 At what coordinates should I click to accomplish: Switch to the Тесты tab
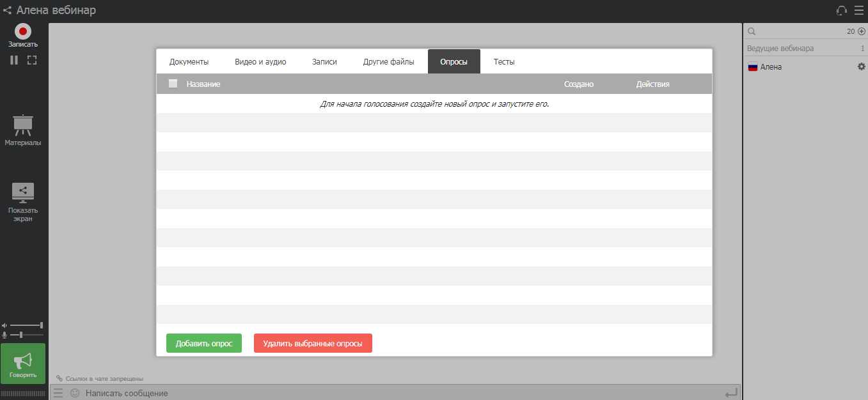tap(504, 61)
